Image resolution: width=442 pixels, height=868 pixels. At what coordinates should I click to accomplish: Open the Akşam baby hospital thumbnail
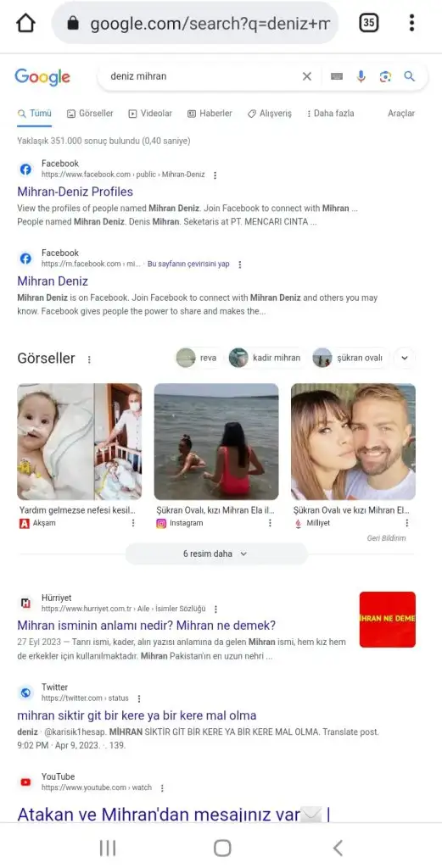click(79, 442)
